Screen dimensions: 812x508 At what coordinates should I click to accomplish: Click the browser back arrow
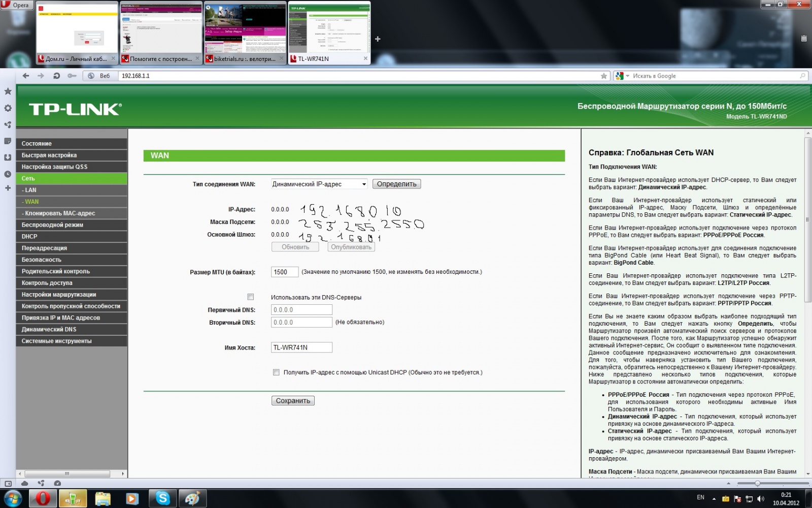pos(26,76)
